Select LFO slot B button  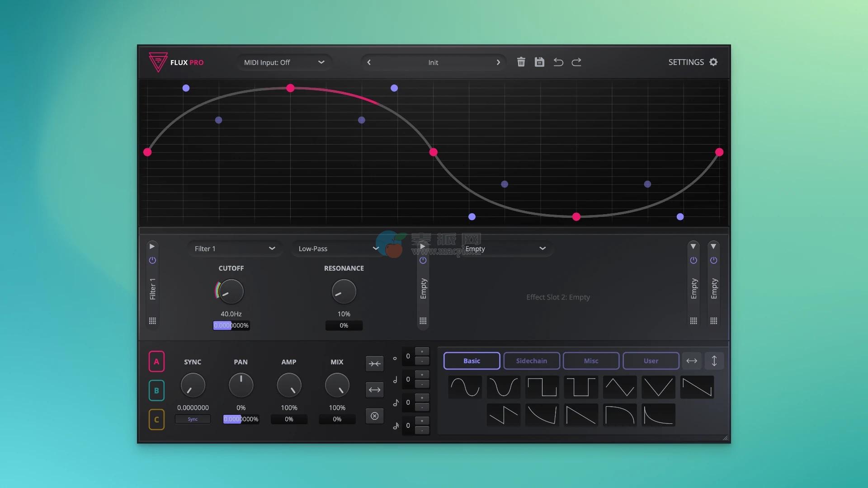156,390
